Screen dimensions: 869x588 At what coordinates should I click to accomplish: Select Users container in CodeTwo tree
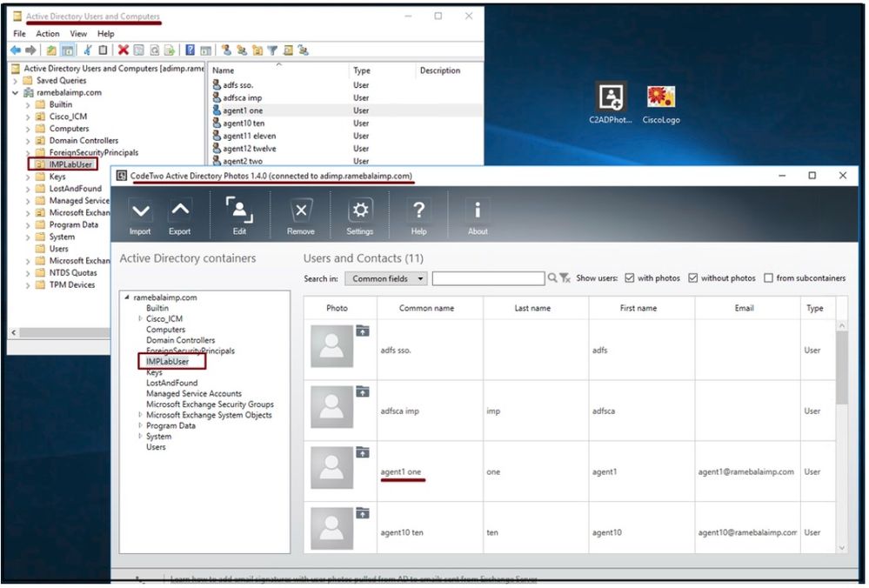pos(156,447)
